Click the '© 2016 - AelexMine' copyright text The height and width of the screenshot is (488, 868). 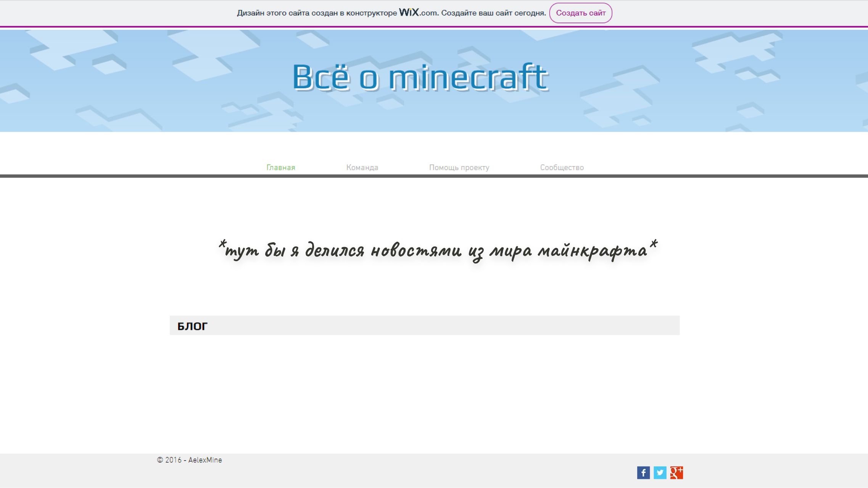click(x=189, y=460)
